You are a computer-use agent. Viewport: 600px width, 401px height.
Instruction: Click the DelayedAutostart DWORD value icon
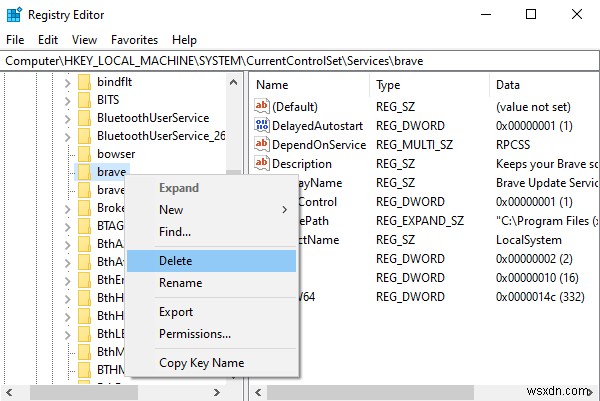point(262,125)
